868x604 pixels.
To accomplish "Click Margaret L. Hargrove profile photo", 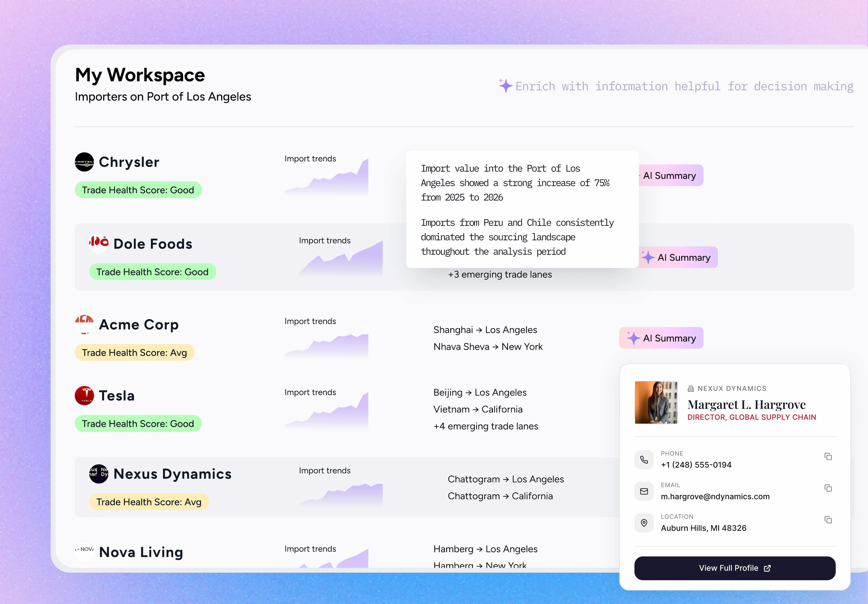I will (656, 402).
